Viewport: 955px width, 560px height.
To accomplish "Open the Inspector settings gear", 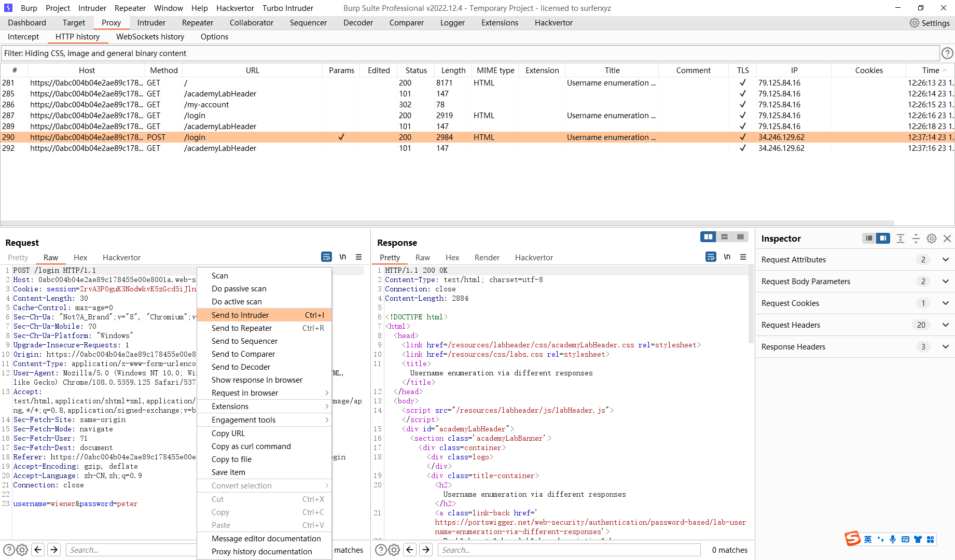I will 931,239.
